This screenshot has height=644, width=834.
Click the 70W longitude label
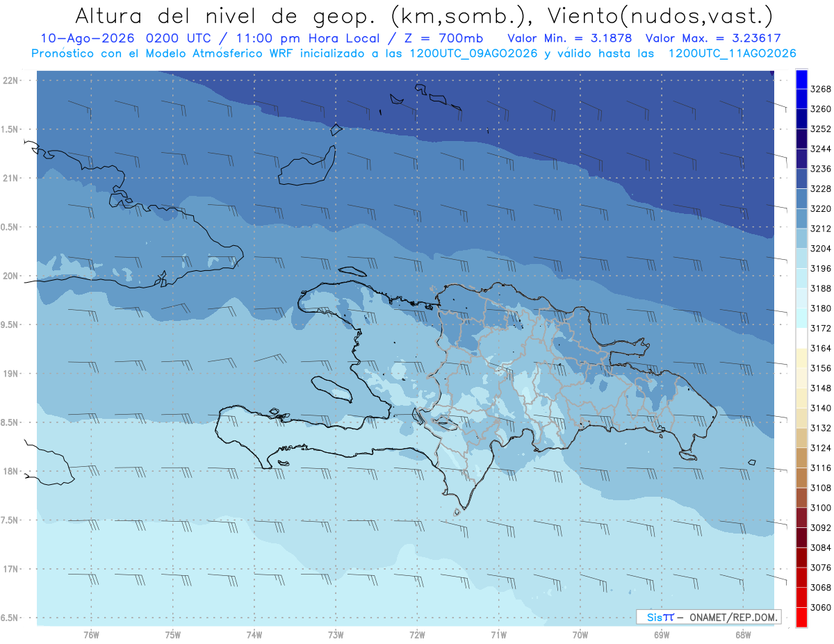[580, 634]
